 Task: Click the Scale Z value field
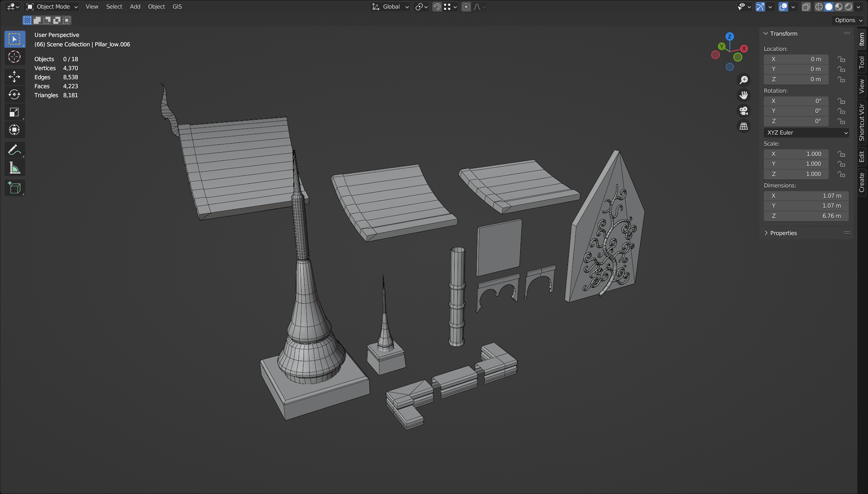pyautogui.click(x=796, y=174)
